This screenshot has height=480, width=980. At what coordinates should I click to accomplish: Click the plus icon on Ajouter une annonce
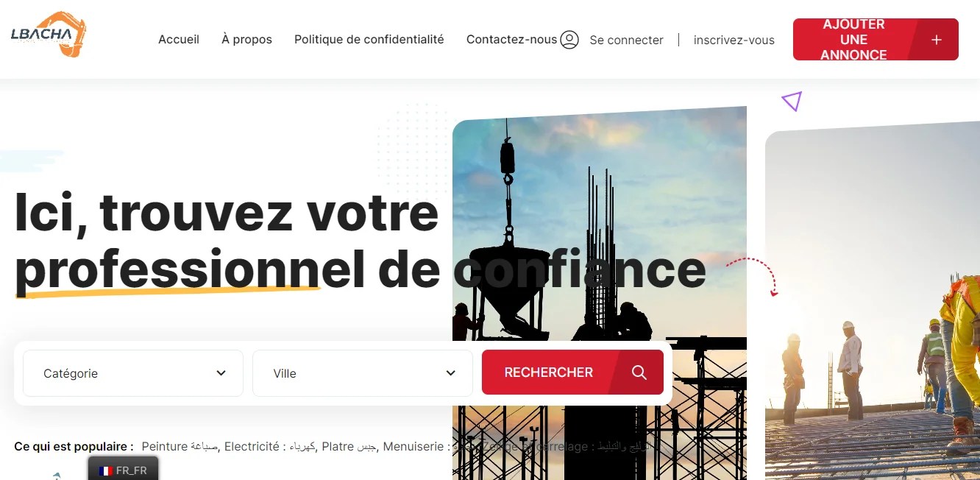[936, 40]
